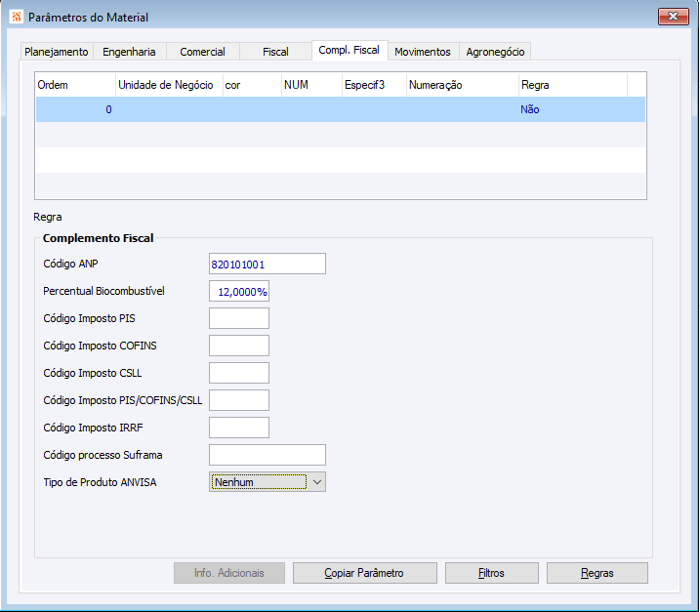The height and width of the screenshot is (612, 700).
Task: Close the Parâmetros do Material window
Action: coord(674,17)
